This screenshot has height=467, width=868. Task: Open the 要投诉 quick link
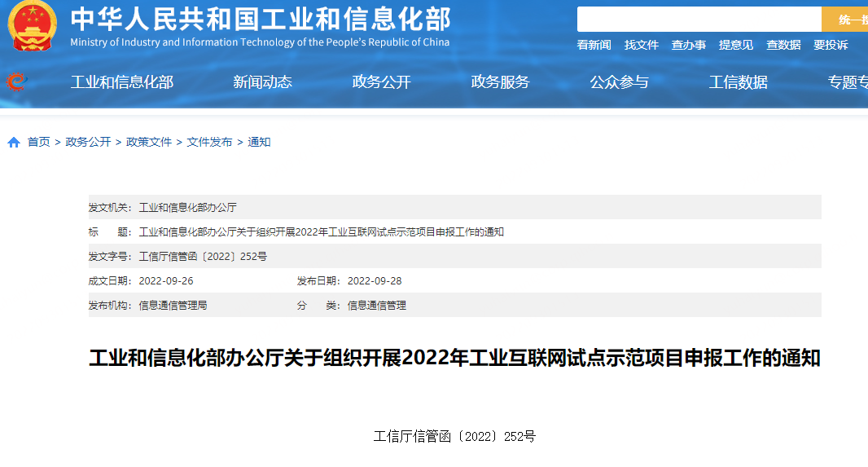pyautogui.click(x=831, y=45)
